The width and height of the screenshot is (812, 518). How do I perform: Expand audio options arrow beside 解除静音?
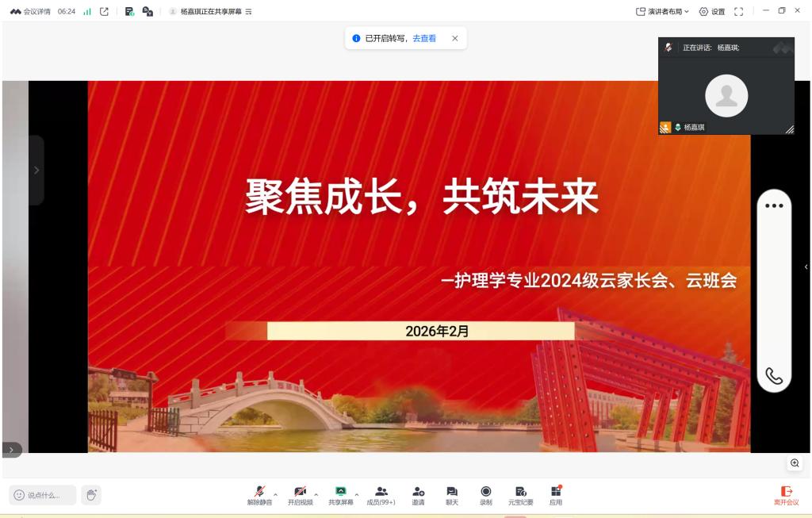(276, 494)
